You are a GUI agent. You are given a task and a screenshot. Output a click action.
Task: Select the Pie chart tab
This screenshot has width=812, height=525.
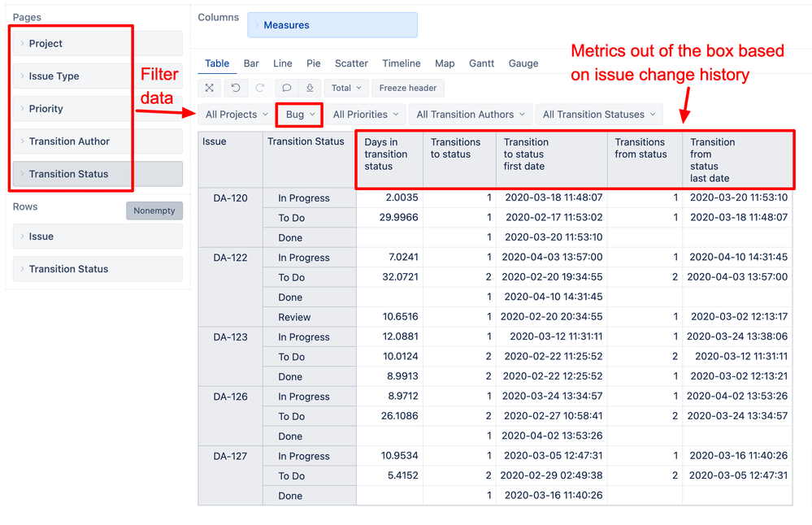[x=313, y=63]
